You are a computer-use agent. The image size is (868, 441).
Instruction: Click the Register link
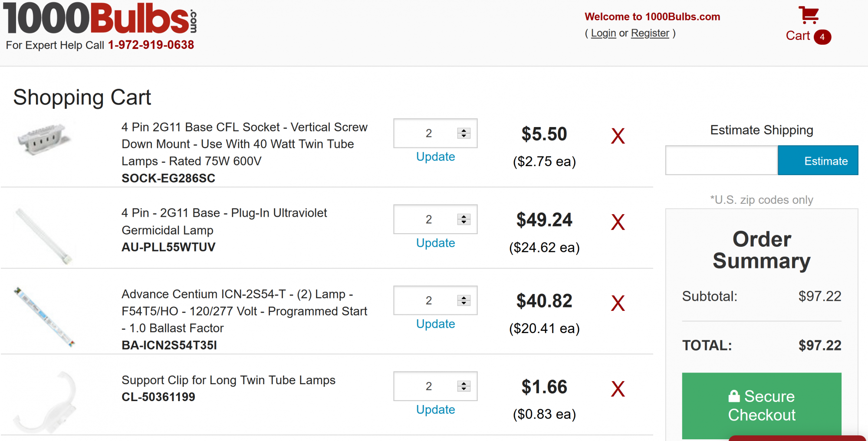click(650, 33)
